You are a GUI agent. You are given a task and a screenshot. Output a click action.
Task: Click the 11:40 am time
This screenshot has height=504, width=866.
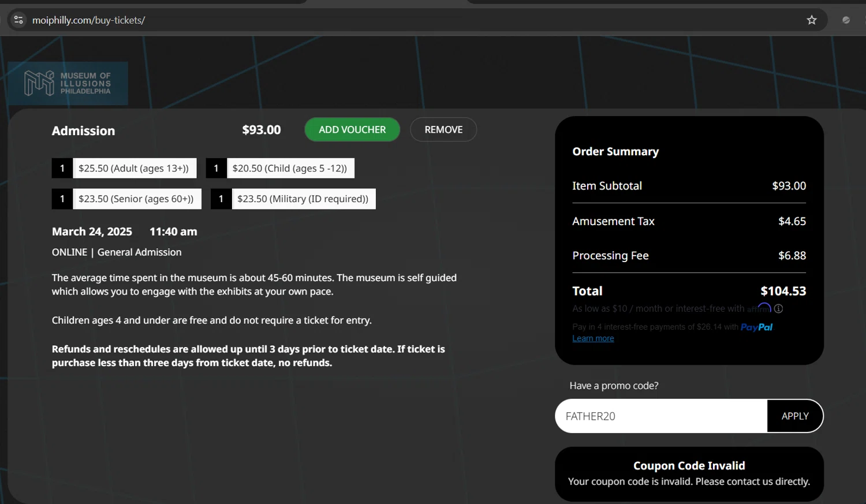tap(173, 232)
